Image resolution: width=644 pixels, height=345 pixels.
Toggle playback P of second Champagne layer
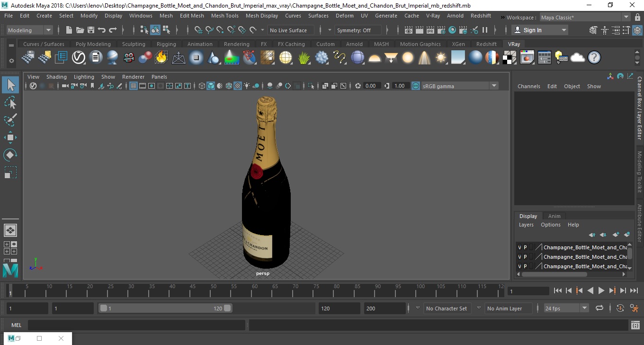(x=525, y=257)
